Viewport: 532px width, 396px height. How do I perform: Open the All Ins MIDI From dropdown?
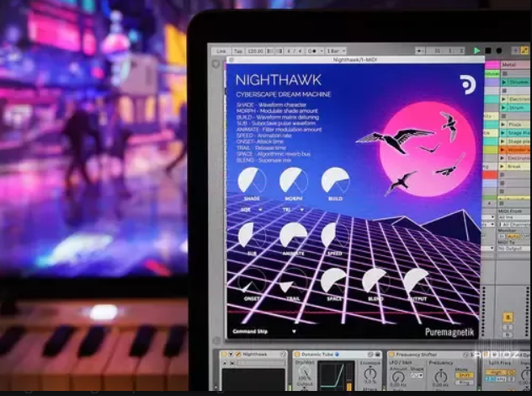pos(514,217)
